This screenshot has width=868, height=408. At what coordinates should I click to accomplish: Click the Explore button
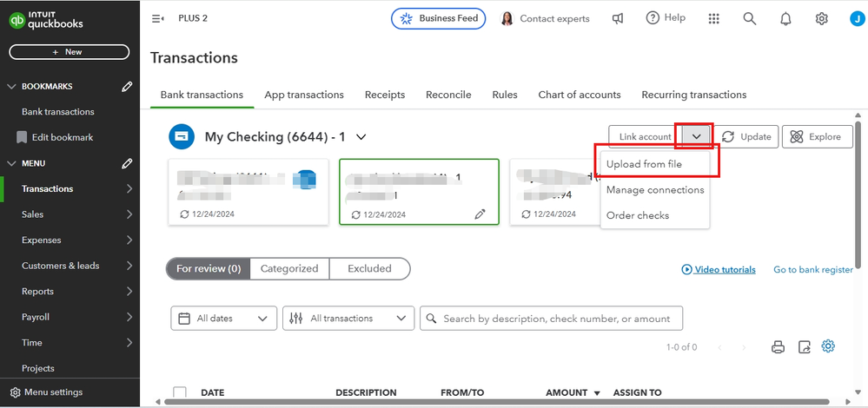pyautogui.click(x=818, y=136)
